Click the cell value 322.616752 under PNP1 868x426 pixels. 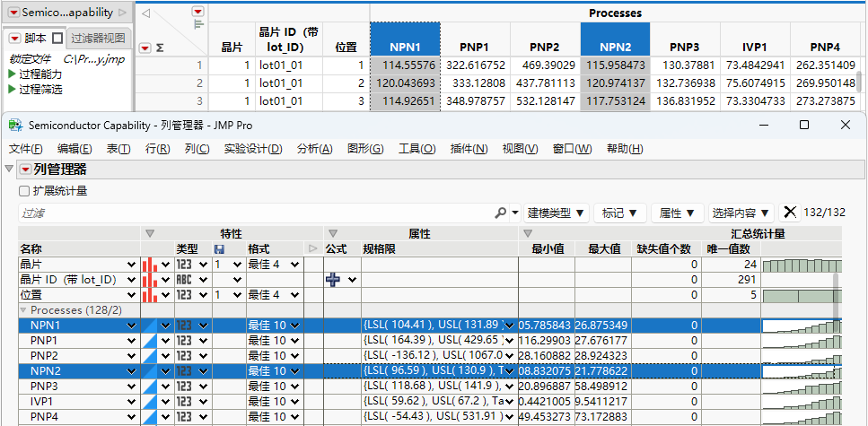(476, 65)
